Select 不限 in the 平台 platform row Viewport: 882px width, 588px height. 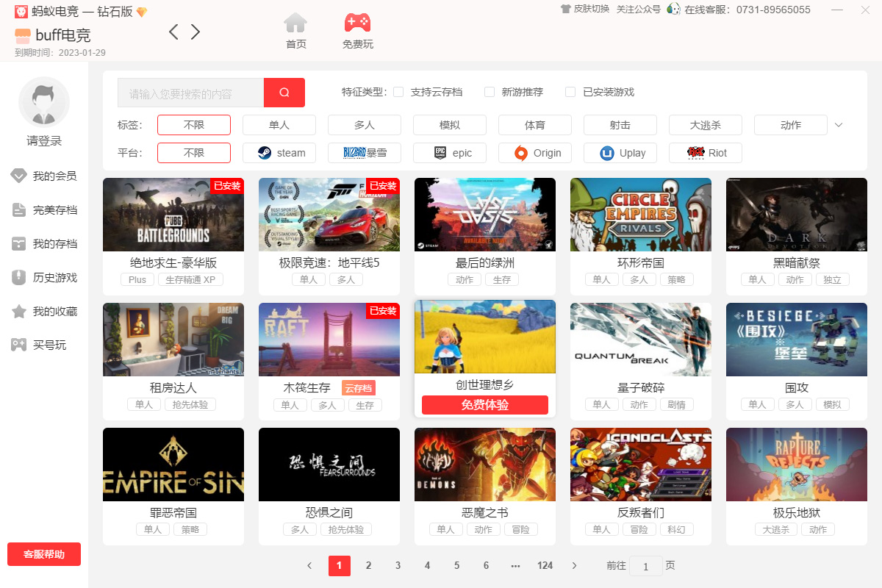click(194, 153)
